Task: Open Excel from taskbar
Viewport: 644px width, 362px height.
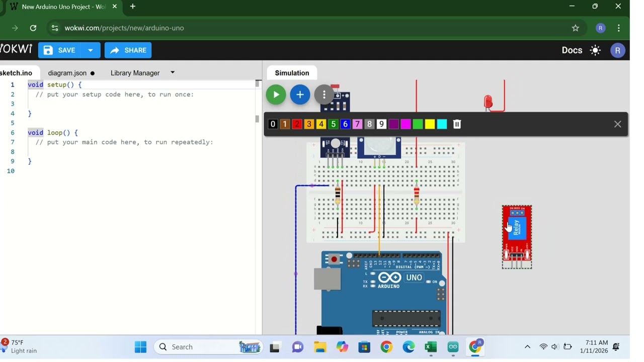Action: click(x=431, y=347)
